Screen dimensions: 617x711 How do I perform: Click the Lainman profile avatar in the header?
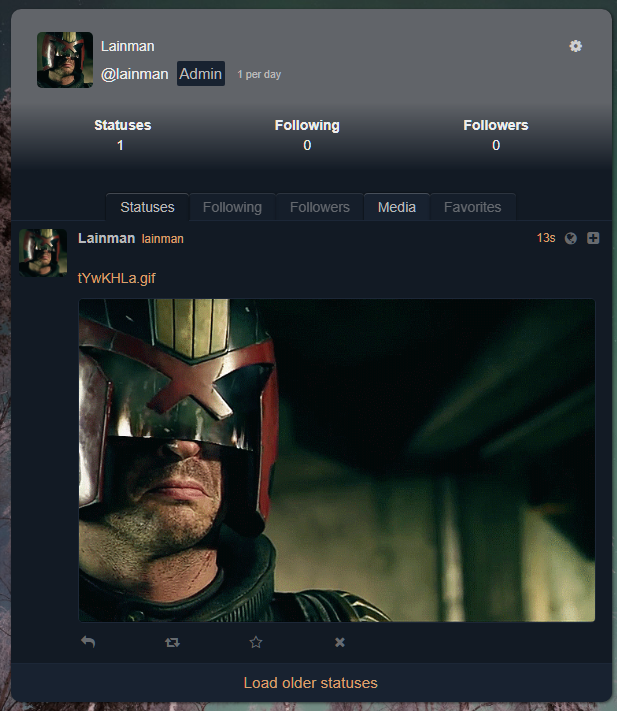(x=65, y=60)
